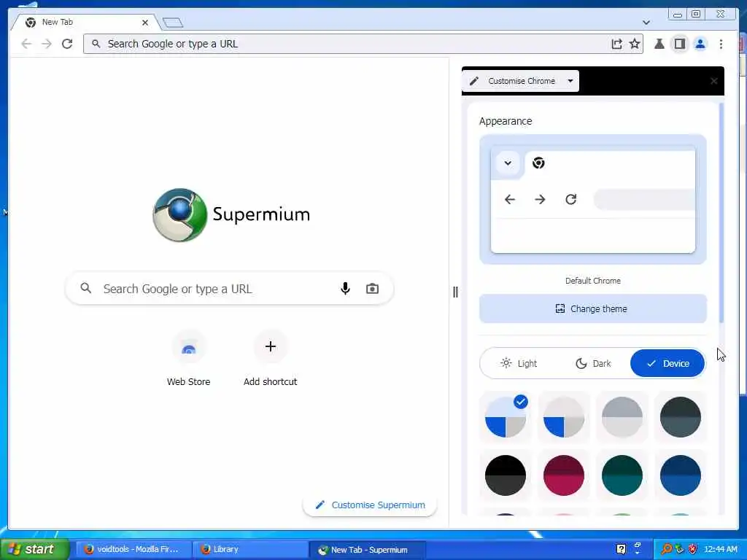Click Customise Supermium button

point(370,505)
